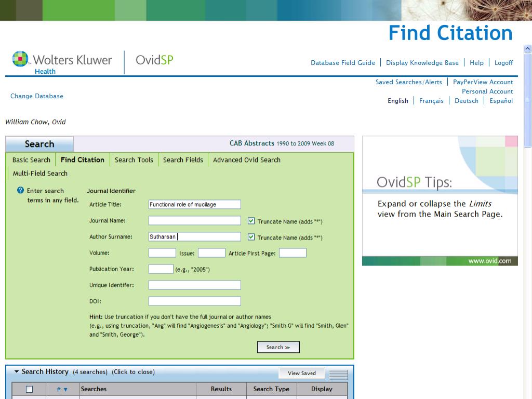Switch to the Basic Search tab
This screenshot has height=399, width=532.
pyautogui.click(x=31, y=160)
